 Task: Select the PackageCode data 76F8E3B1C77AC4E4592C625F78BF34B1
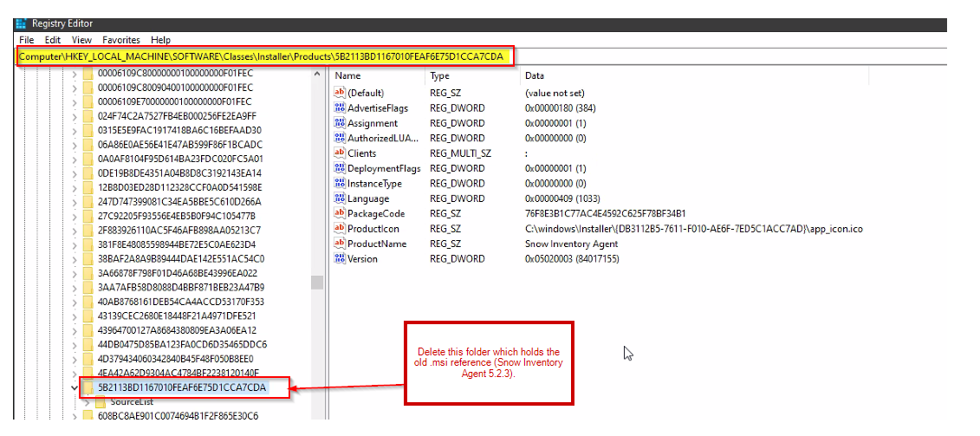606,213
